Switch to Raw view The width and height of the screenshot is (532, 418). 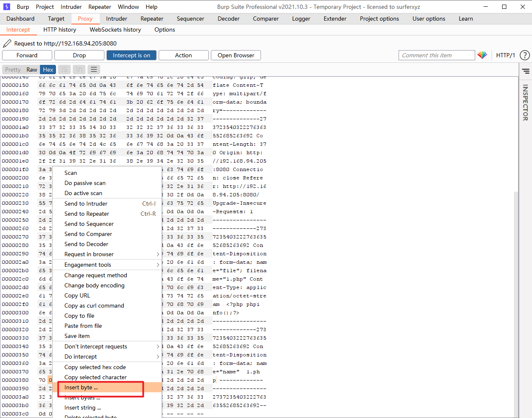tap(32, 70)
